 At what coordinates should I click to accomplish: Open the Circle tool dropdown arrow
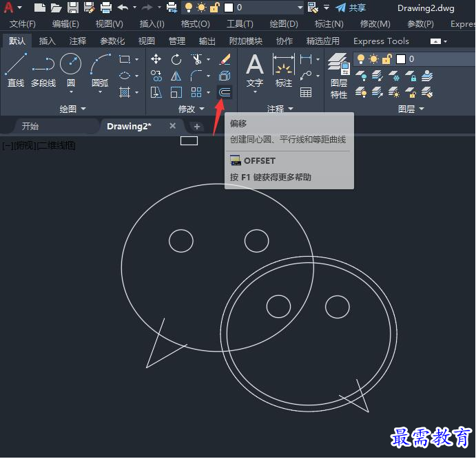click(71, 92)
